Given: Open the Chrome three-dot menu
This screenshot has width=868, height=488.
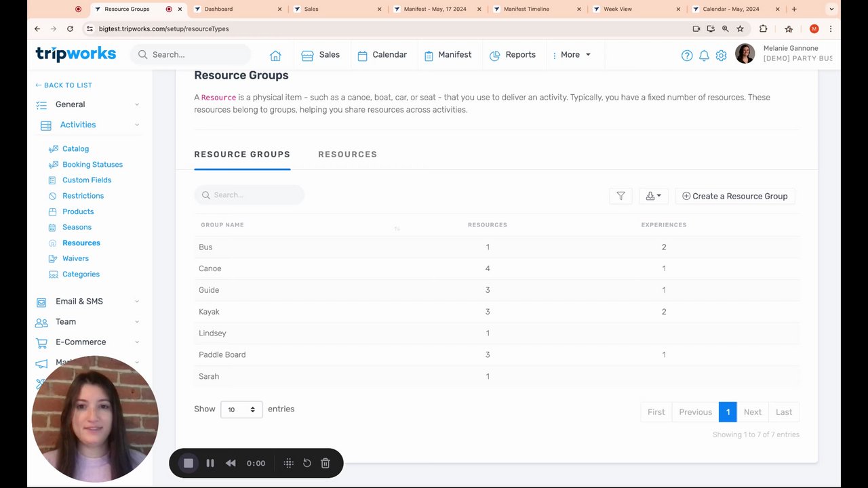Looking at the screenshot, I should [x=831, y=28].
